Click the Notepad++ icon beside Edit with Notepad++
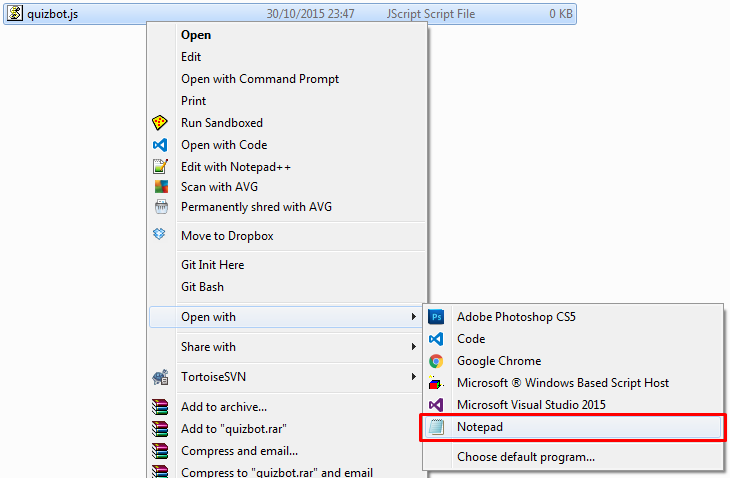 click(160, 166)
